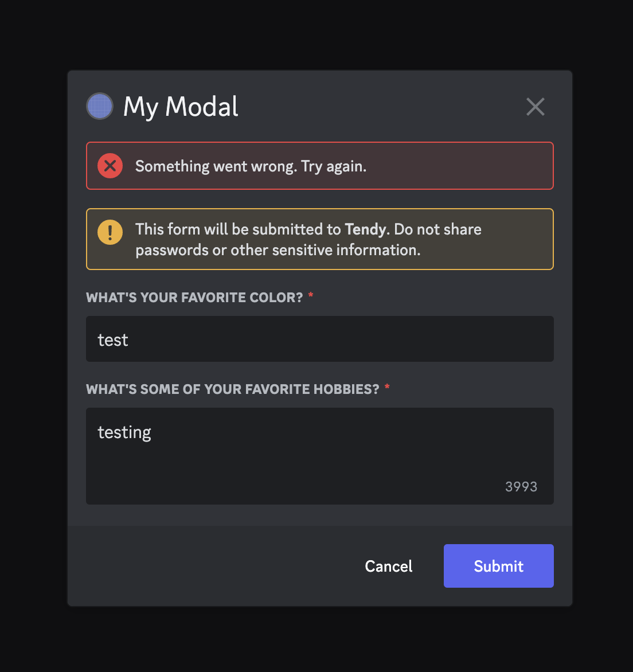Submit the modal form
Screen dimensions: 633x672
tap(498, 566)
